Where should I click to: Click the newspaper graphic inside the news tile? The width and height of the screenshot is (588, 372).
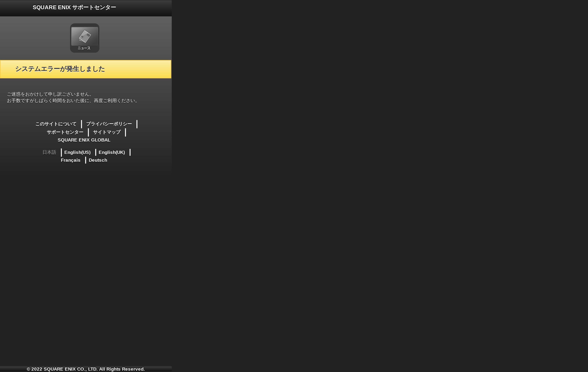point(85,36)
